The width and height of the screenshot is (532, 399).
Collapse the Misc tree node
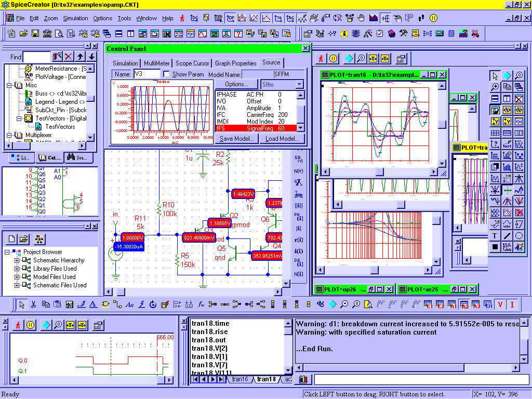9,85
